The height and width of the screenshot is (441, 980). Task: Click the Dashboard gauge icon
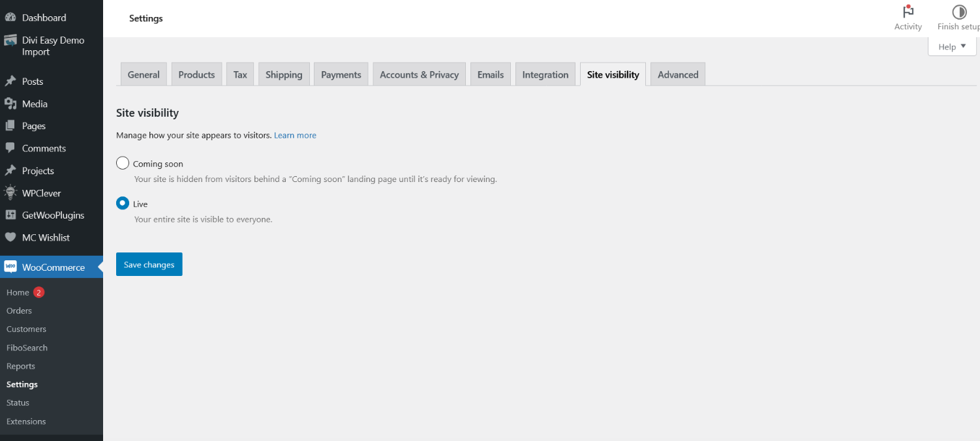[x=10, y=18]
